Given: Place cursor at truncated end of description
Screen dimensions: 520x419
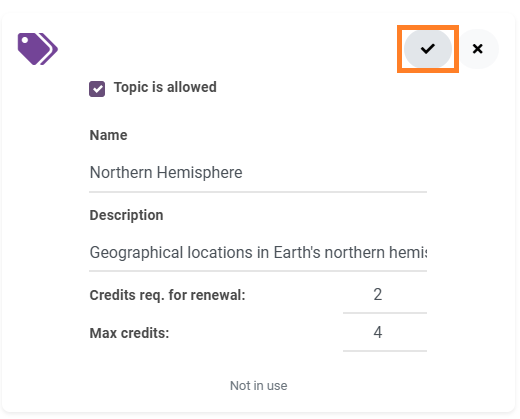Looking at the screenshot, I should (x=426, y=253).
